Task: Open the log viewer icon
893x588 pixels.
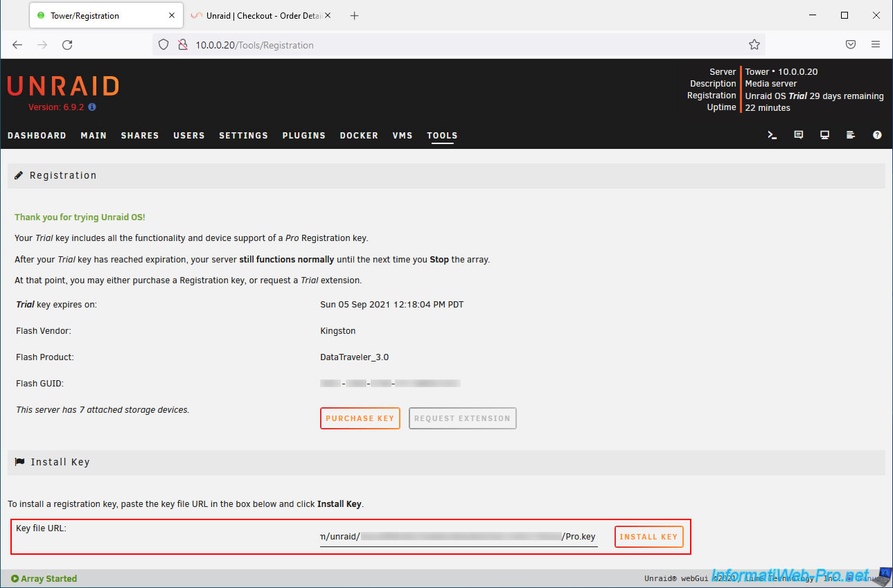Action: (x=851, y=135)
